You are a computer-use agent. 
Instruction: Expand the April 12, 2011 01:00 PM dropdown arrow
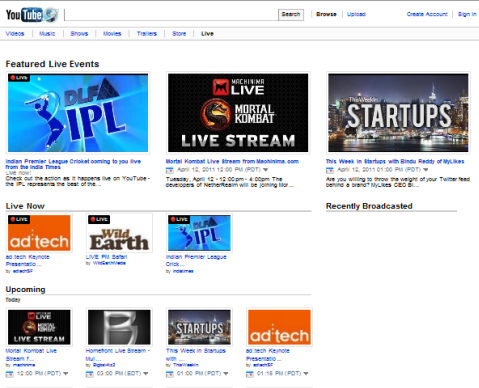pos(425,170)
